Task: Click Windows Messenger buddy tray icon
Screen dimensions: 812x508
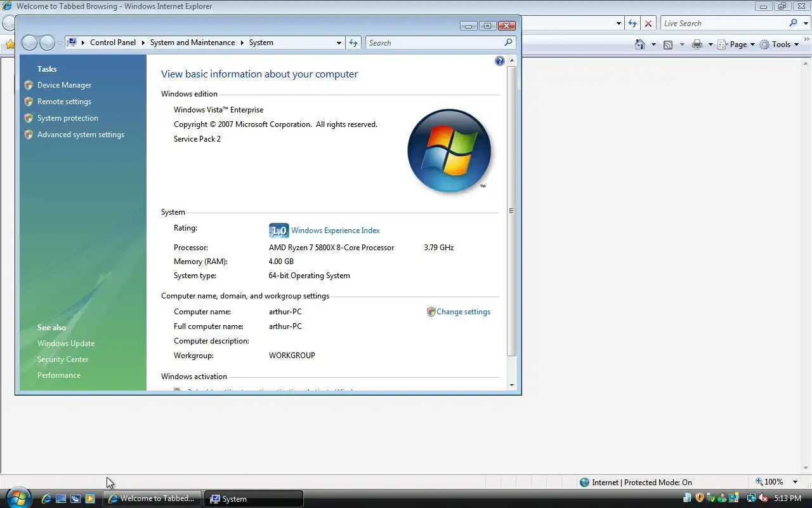Action: pyautogui.click(x=722, y=498)
